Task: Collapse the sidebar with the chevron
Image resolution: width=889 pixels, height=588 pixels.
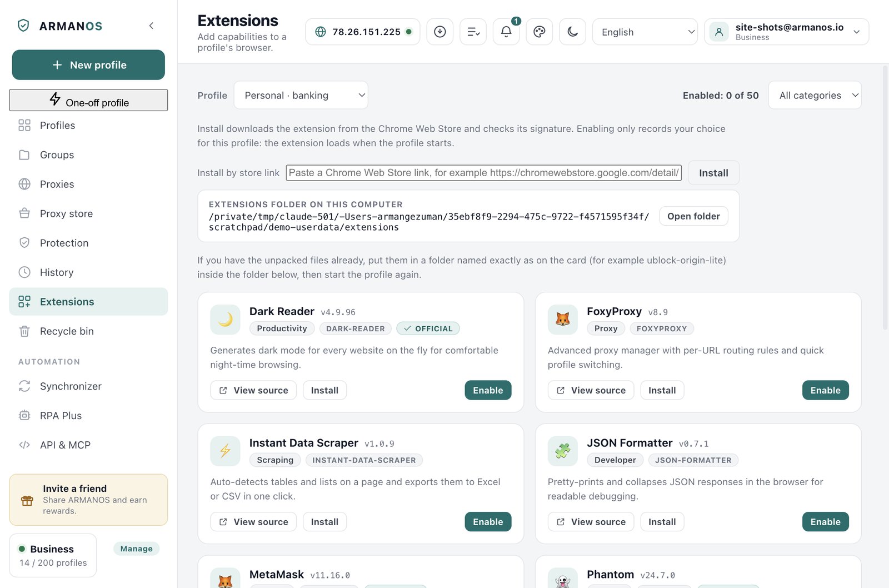Action: click(x=151, y=26)
